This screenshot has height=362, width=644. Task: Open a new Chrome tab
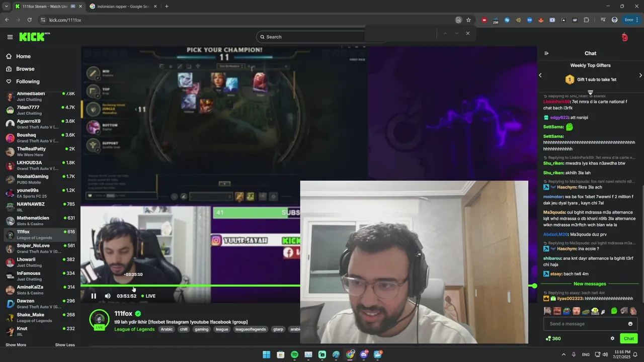coord(167,7)
